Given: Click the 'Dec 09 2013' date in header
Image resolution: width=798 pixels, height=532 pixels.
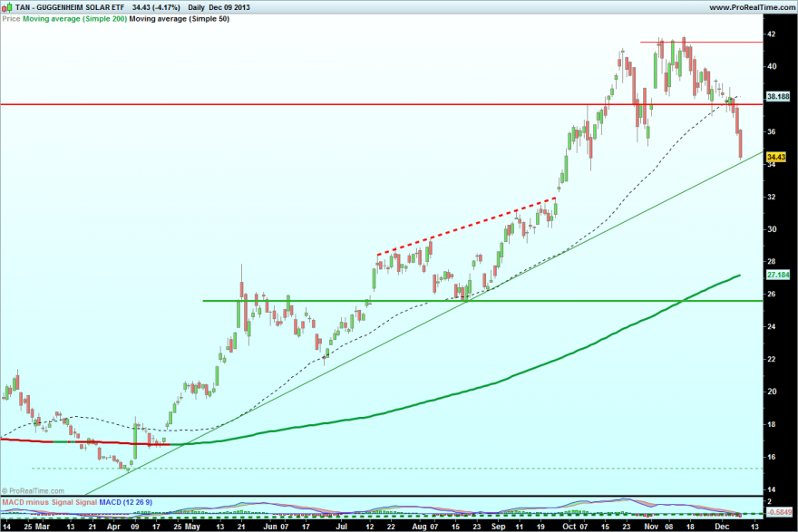Looking at the screenshot, I should pyautogui.click(x=229, y=7).
